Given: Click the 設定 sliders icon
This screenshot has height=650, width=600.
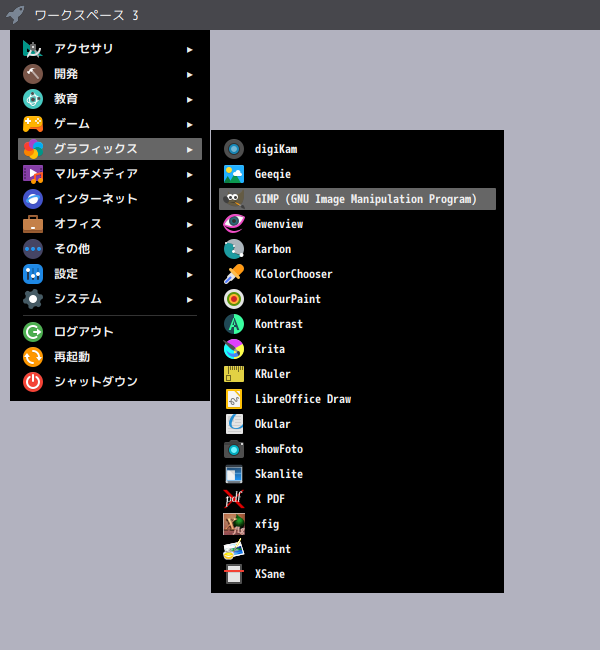Looking at the screenshot, I should click(x=33, y=274).
